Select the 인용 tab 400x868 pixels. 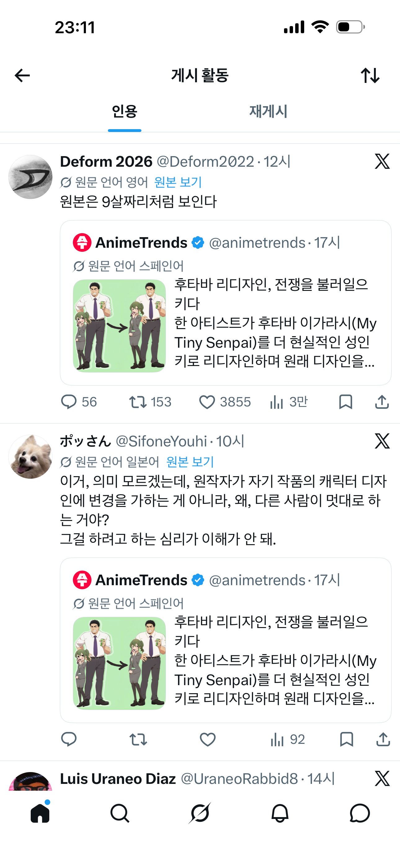pyautogui.click(x=125, y=111)
